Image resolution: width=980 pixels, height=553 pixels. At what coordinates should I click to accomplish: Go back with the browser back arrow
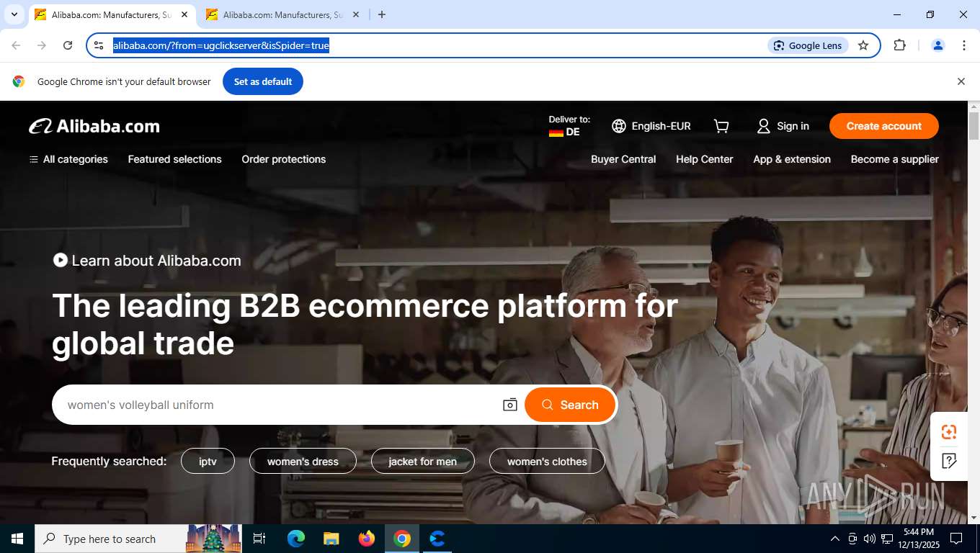(x=16, y=45)
